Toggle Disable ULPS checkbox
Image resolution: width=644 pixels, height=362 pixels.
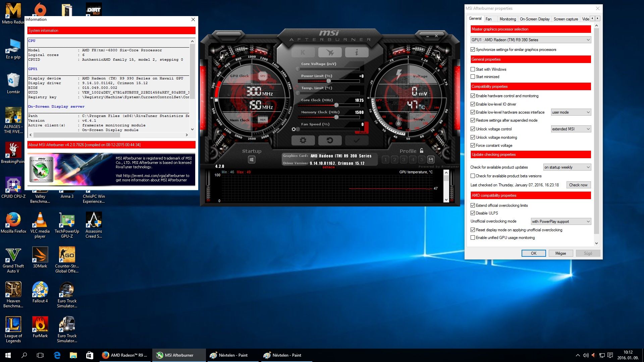tap(473, 213)
